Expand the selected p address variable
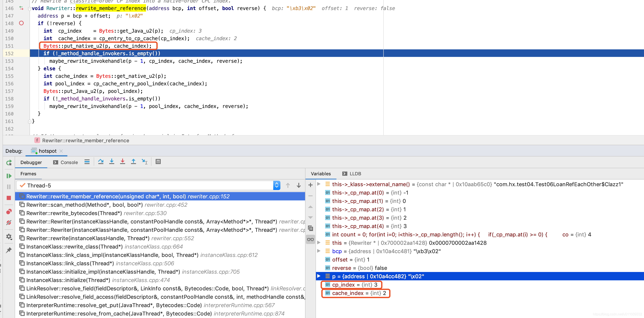This screenshot has height=318, width=644. [x=319, y=276]
